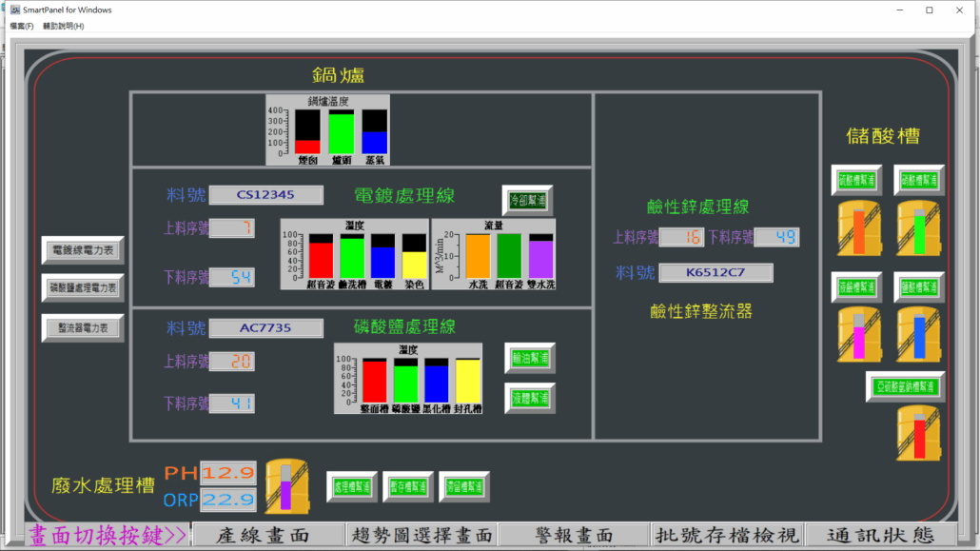Toggle the 冷卻幫浦 cooling pump
The width and height of the screenshot is (980, 551).
527,200
